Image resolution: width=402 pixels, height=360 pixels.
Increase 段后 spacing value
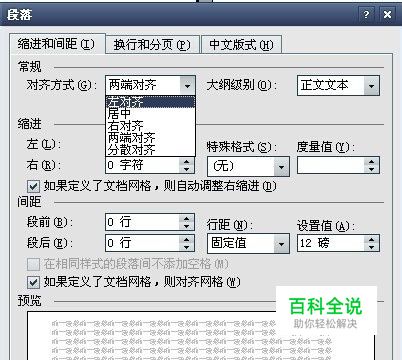tap(187, 239)
